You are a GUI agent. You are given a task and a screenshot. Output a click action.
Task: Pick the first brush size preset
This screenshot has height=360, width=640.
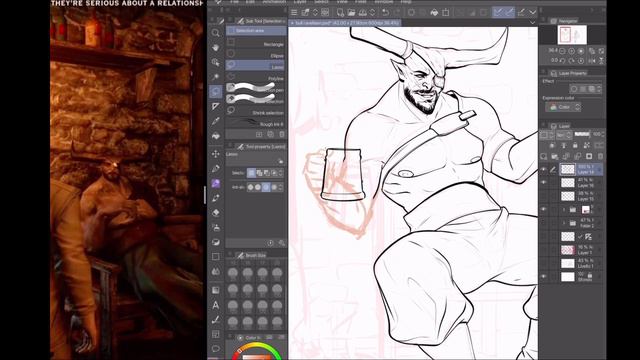point(233,273)
